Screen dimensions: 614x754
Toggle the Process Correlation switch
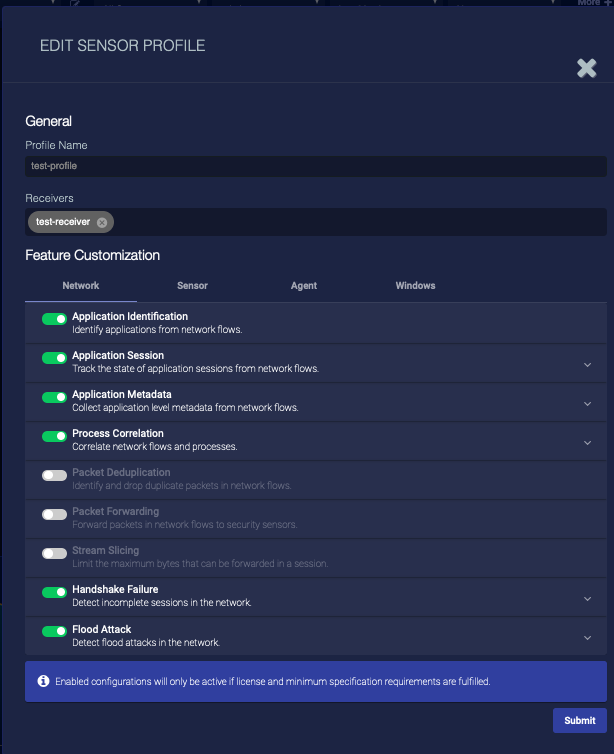point(54,436)
